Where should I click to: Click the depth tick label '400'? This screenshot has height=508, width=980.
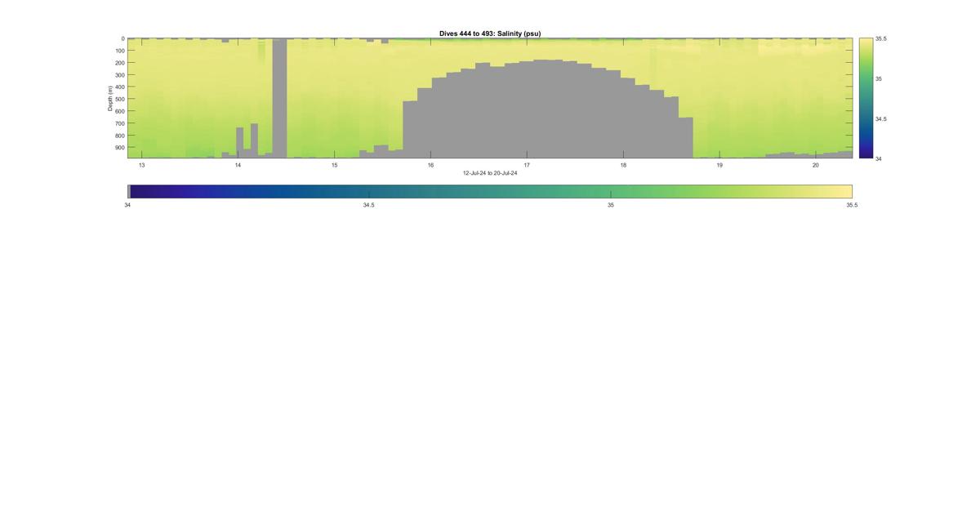coord(119,87)
